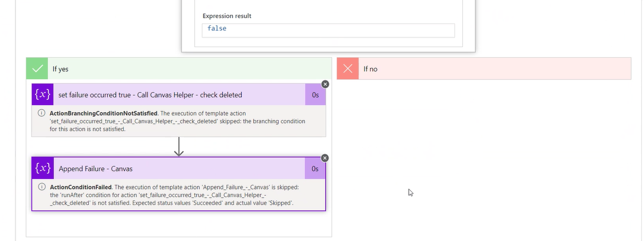Click the 'Expression result' label

coord(227,16)
